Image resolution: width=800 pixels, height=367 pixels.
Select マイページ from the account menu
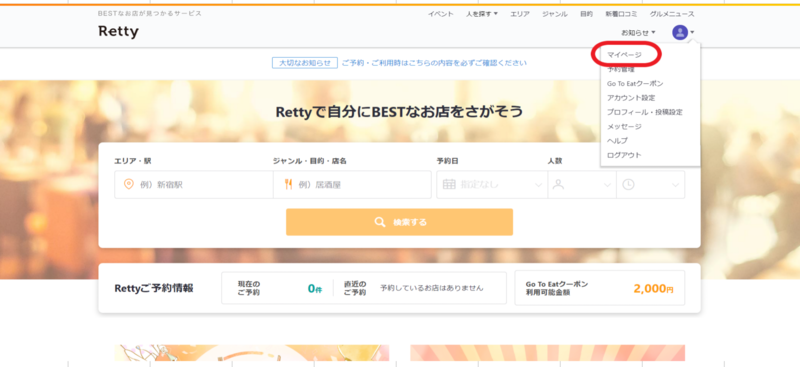[x=624, y=55]
